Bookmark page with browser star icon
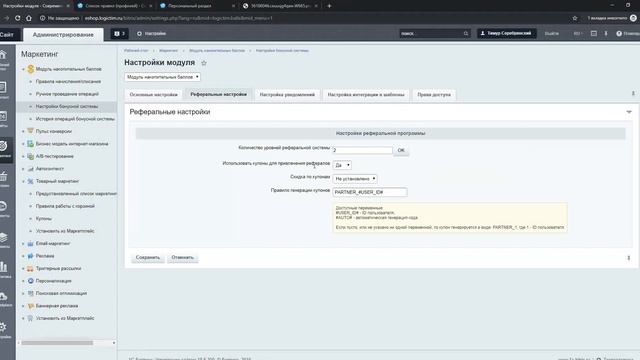The width and height of the screenshot is (640, 360). click(575, 18)
